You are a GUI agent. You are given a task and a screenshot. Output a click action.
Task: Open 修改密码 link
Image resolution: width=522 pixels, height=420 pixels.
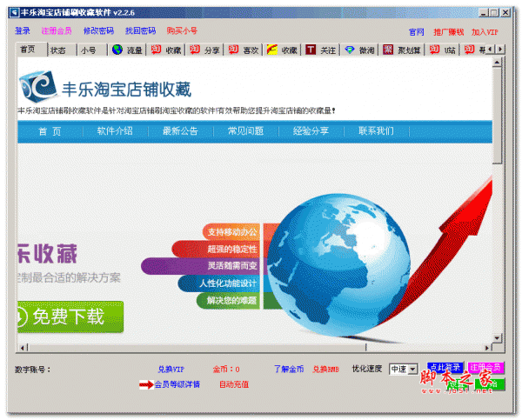coord(98,31)
